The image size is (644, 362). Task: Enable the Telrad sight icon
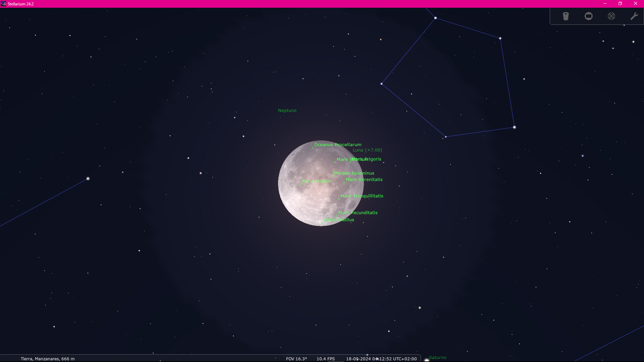pos(611,16)
